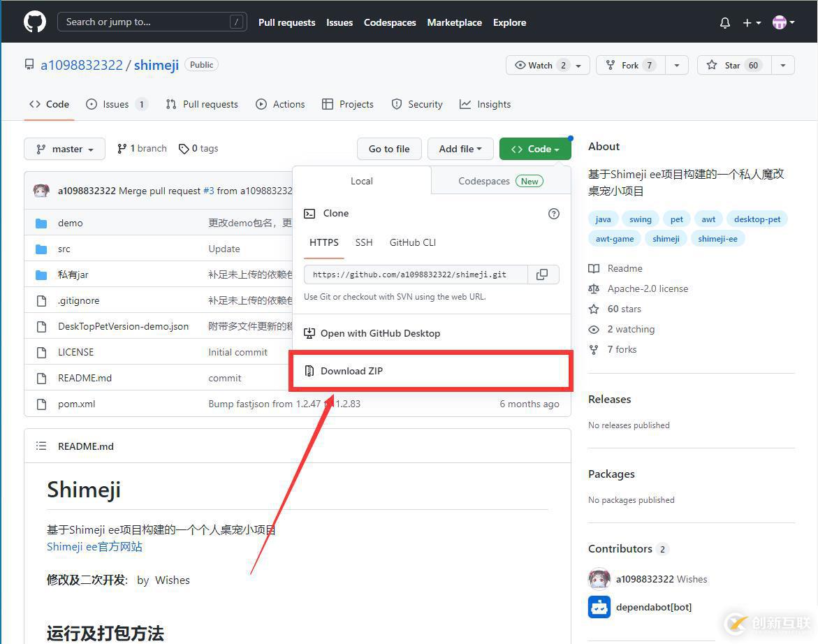818x644 pixels.
Task: Click the committer avatar in commit row
Action: pyautogui.click(x=41, y=191)
